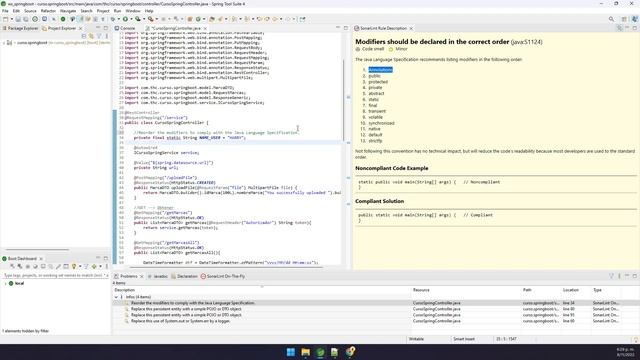Viewport: 640px width, 360px height.
Task: Open the Run launch dropdown arrow
Action: point(131,19)
